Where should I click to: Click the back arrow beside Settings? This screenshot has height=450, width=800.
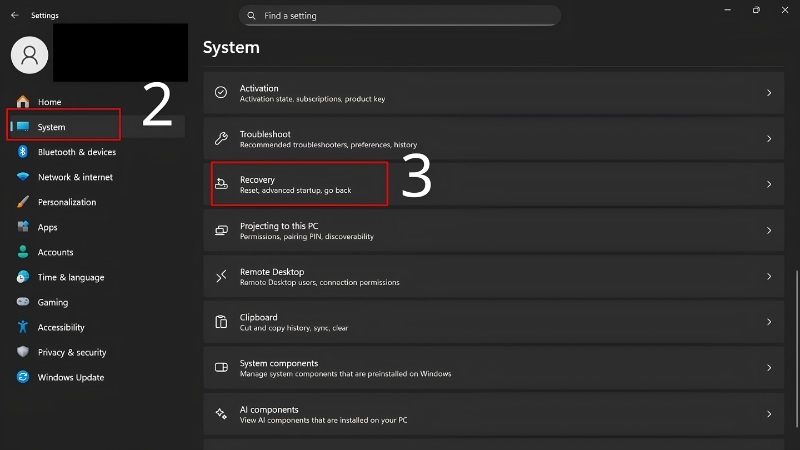(14, 15)
